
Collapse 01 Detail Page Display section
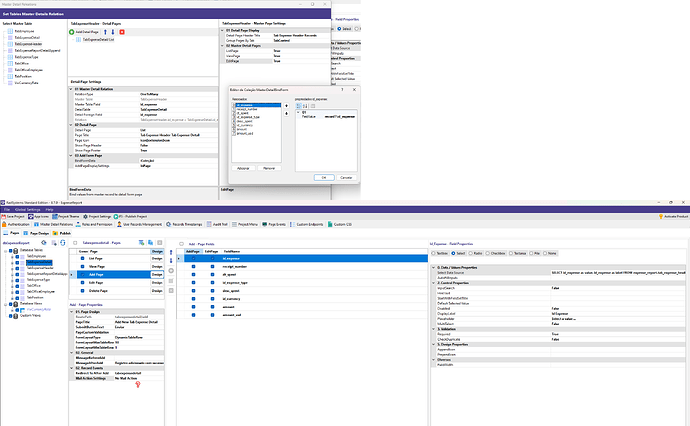point(222,30)
